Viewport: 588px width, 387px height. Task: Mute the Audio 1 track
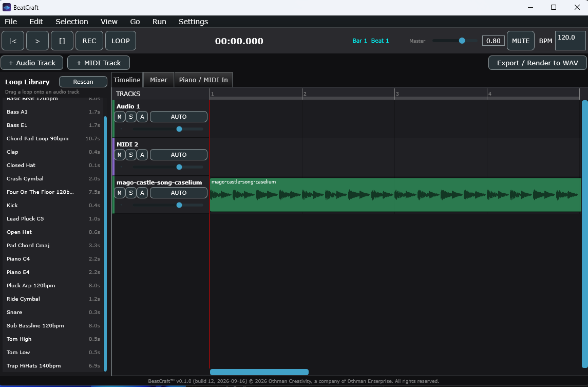tap(119, 117)
